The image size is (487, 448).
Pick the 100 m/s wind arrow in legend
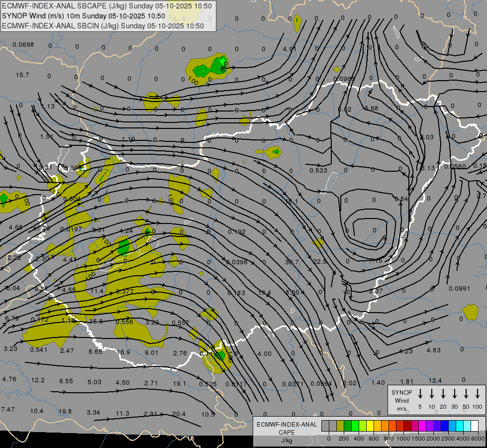pyautogui.click(x=478, y=394)
